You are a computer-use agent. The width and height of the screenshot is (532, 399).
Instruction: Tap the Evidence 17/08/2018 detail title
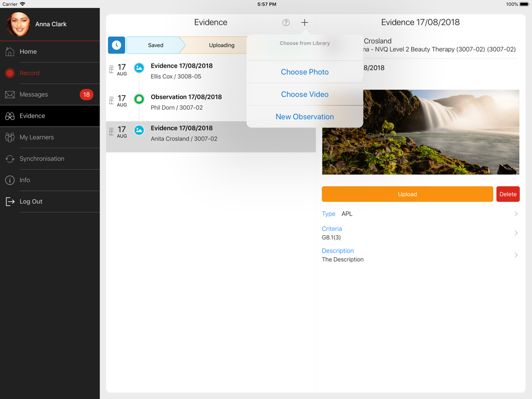(x=420, y=22)
